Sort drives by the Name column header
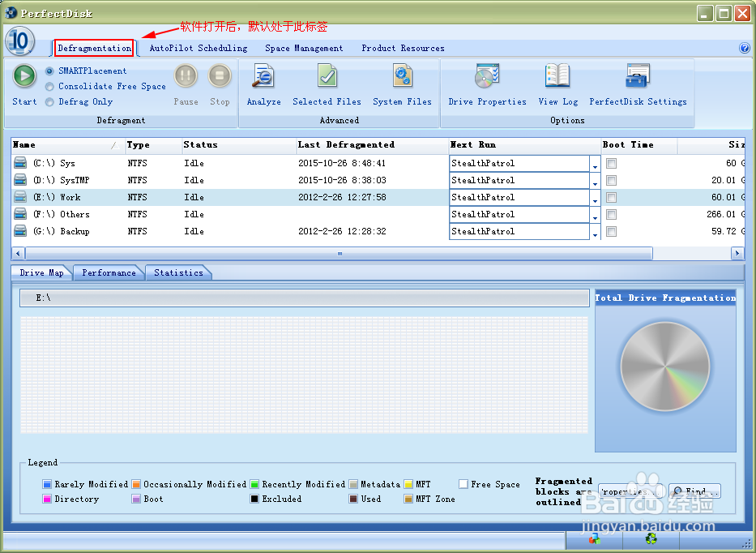Image resolution: width=756 pixels, height=553 pixels. (x=67, y=145)
